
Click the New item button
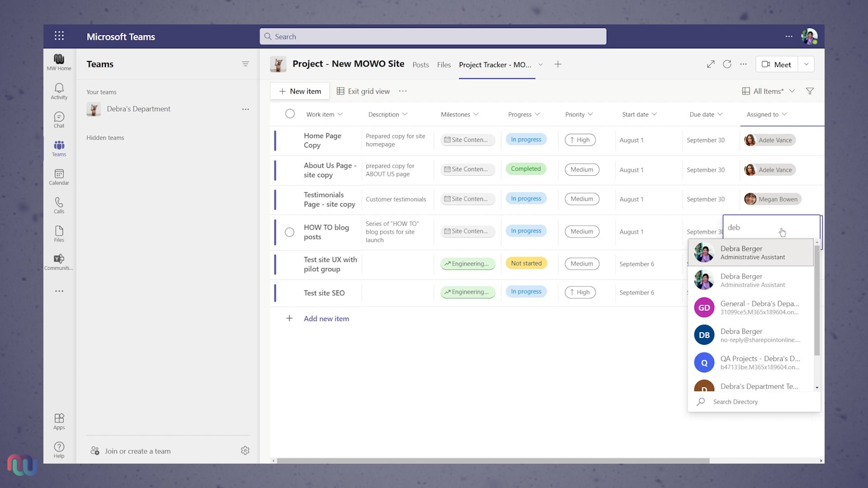pyautogui.click(x=300, y=91)
